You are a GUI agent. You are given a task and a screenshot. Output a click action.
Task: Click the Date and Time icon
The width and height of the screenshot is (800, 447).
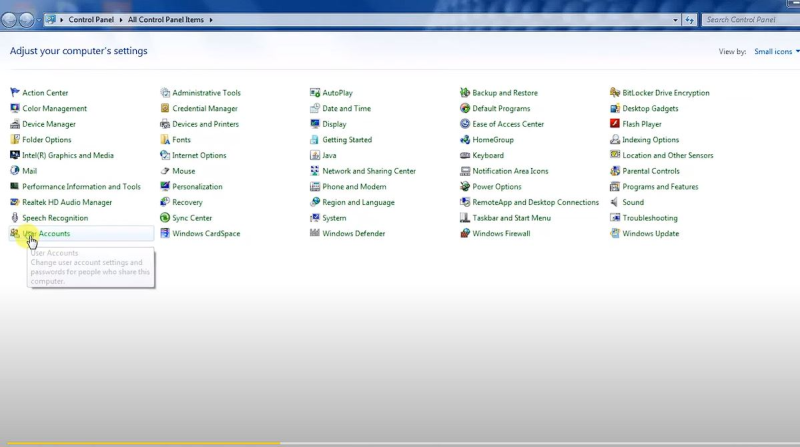coord(315,108)
